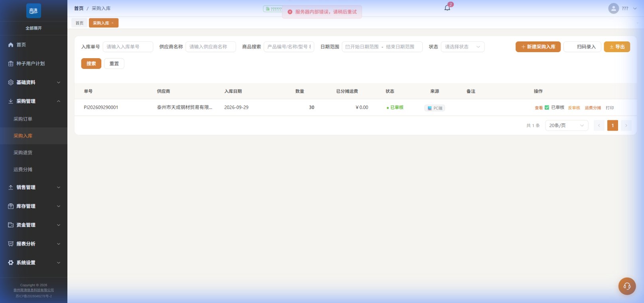Expand the 库存管理 menu

pyautogui.click(x=59, y=206)
